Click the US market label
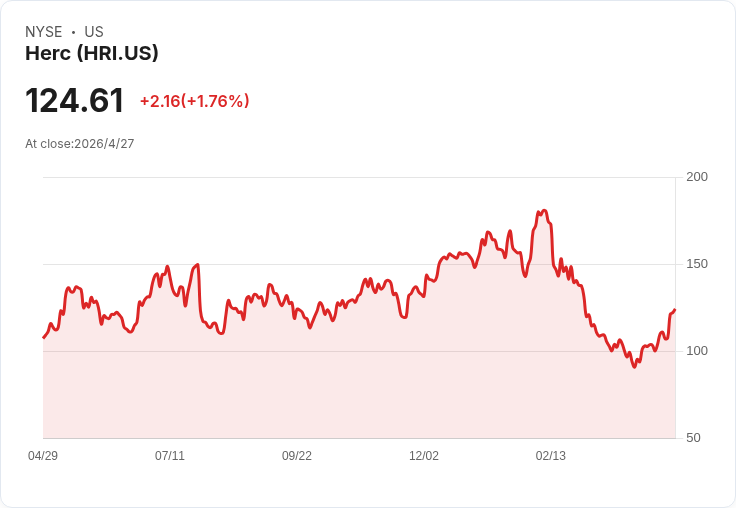Screen dimensions: 736x508 point(94,32)
